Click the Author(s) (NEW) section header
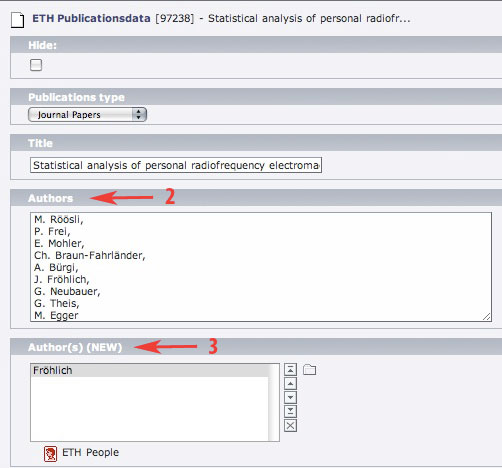 coord(75,347)
